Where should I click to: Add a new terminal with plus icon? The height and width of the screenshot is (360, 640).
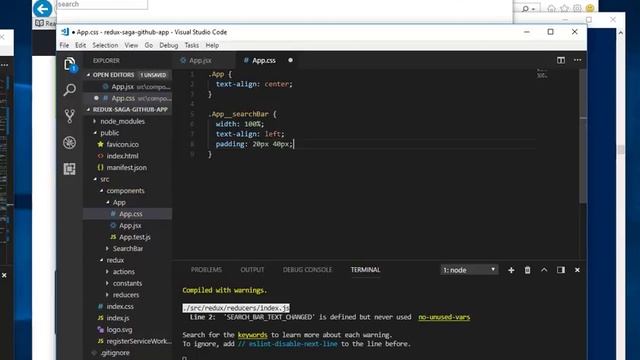[511, 270]
